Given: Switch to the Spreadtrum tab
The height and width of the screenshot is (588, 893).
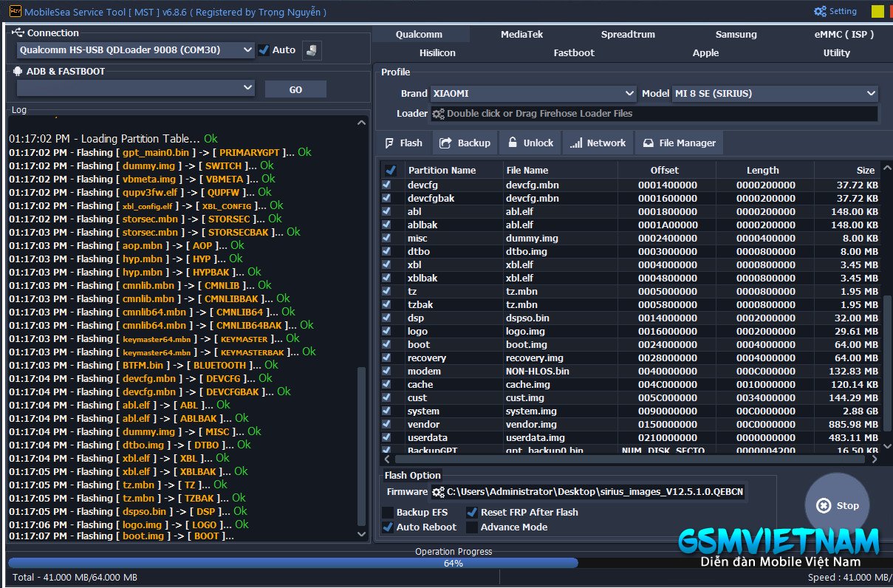Looking at the screenshot, I should [628, 34].
